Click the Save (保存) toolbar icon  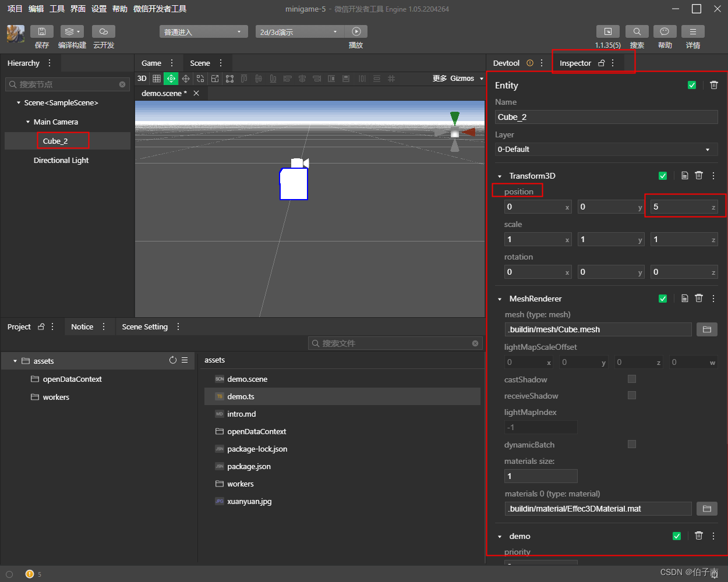pyautogui.click(x=42, y=31)
